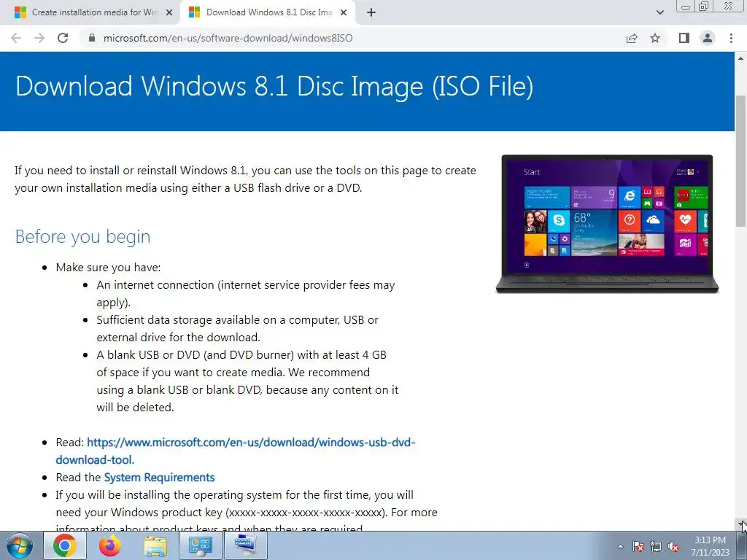Reload the current page
This screenshot has width=747, height=560.
pyautogui.click(x=63, y=38)
